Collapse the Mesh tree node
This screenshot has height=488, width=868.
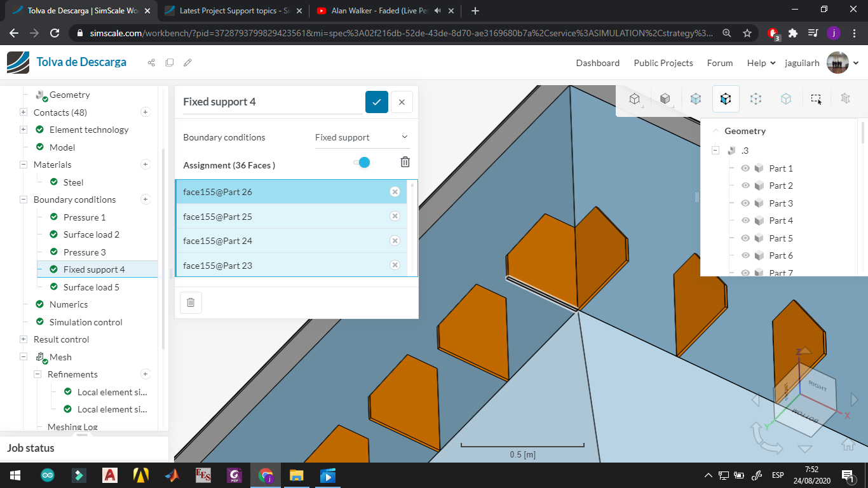coord(24,357)
